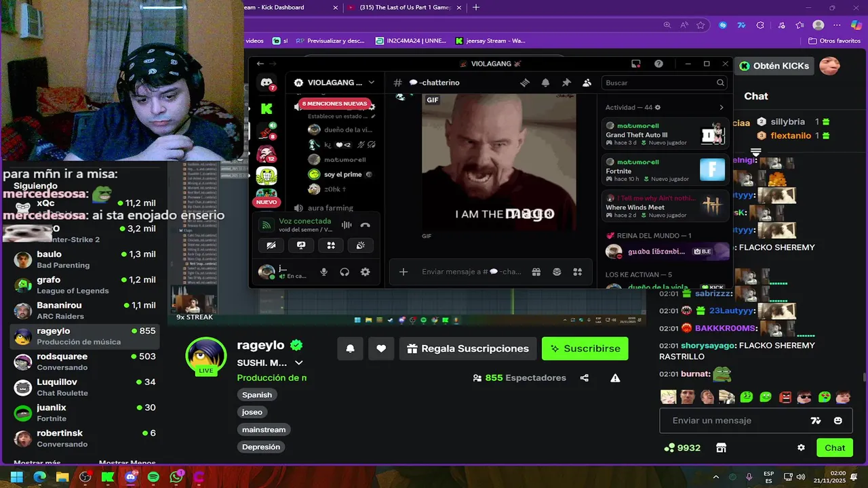The width and height of the screenshot is (868, 488).
Task: Open Producción de música category link
Action: pos(272,378)
